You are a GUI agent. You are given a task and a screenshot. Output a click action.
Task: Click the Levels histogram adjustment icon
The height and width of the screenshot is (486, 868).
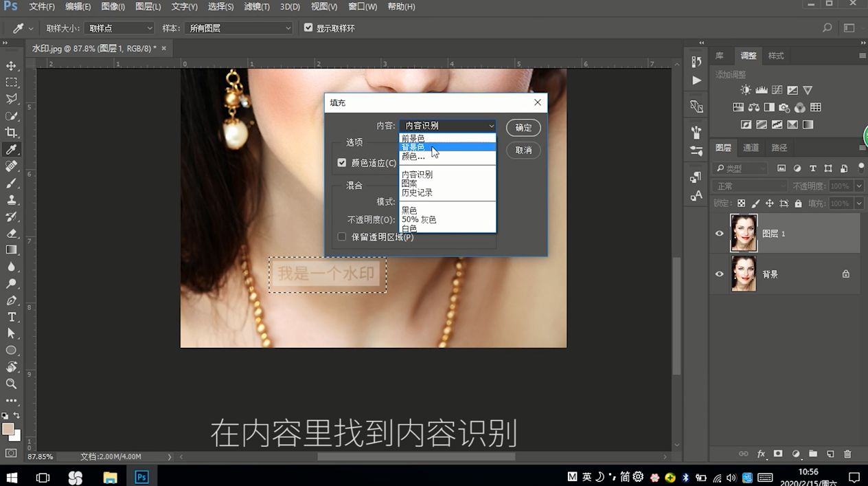tap(762, 89)
